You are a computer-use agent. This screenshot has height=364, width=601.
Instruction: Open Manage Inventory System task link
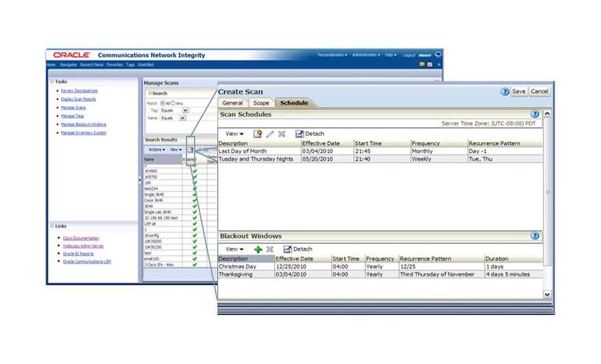pyautogui.click(x=83, y=133)
